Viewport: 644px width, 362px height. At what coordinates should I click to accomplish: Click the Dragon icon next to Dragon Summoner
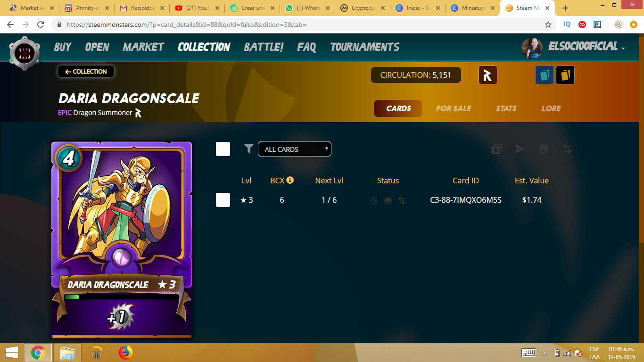pos(138,113)
